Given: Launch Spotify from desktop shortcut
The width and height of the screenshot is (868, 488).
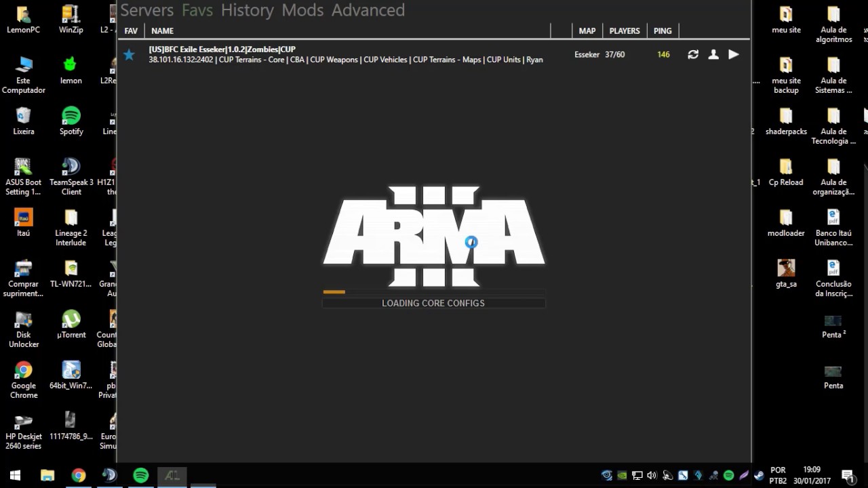Looking at the screenshot, I should click(71, 121).
